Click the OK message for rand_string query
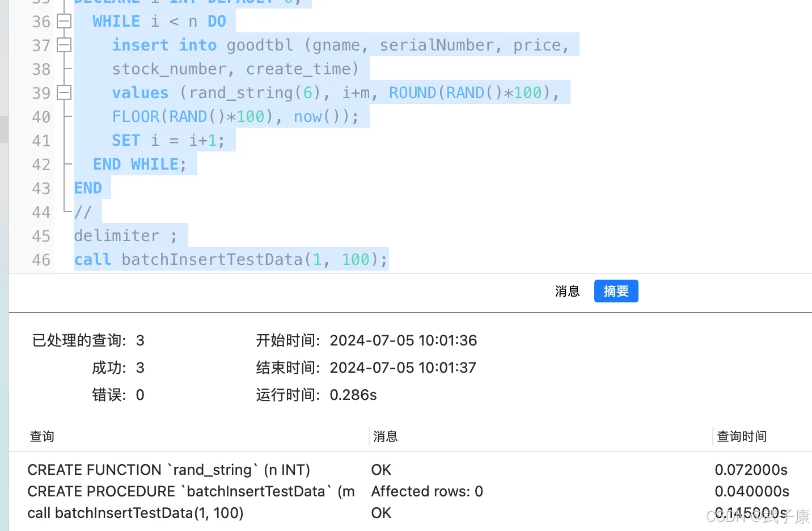812x531 pixels. tap(380, 469)
